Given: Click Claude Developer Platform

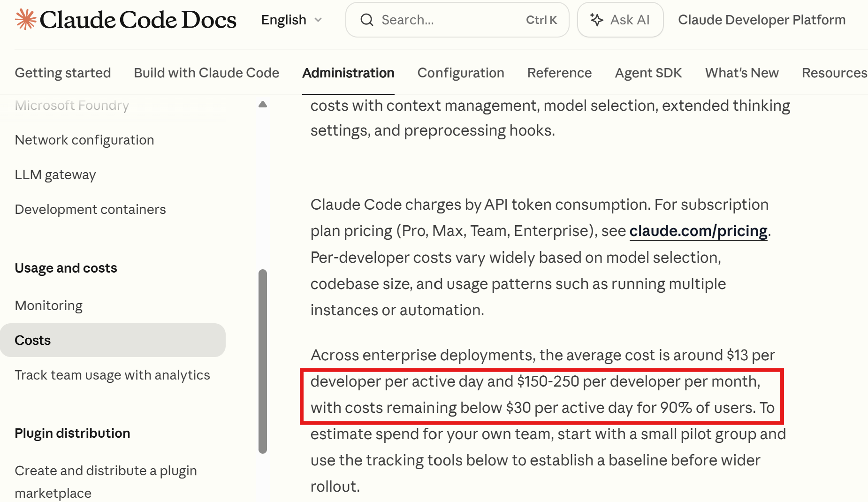Looking at the screenshot, I should tap(761, 20).
